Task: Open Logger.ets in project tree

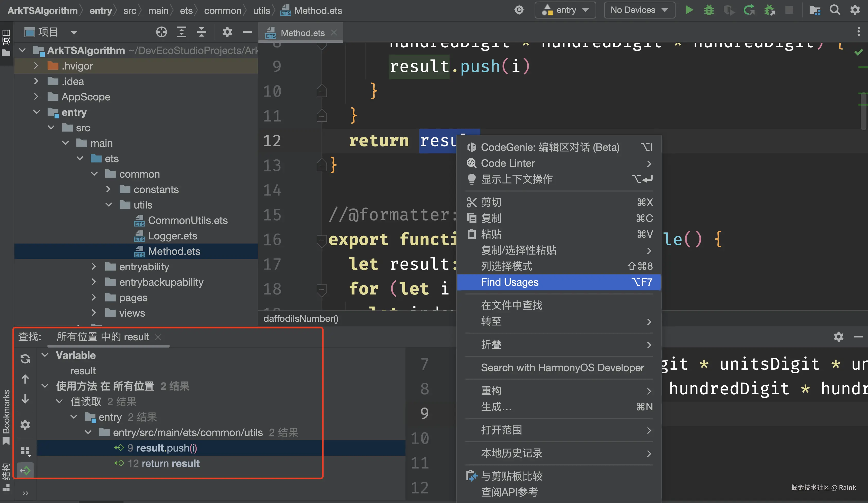Action: [172, 236]
